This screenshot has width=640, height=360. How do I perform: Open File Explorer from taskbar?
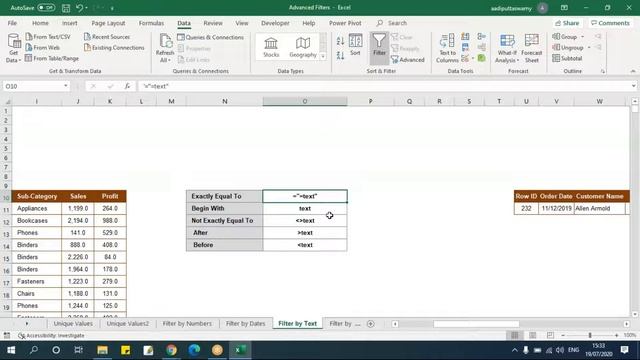click(102, 350)
